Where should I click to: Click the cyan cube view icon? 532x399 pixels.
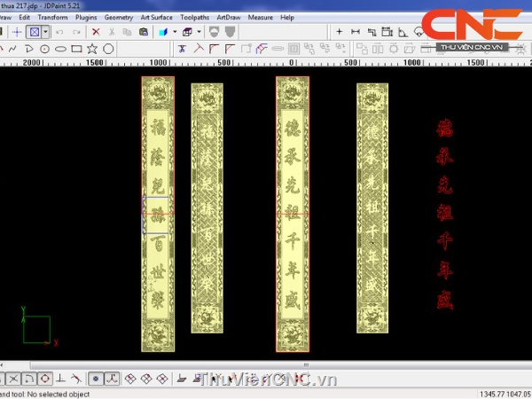coord(163,32)
